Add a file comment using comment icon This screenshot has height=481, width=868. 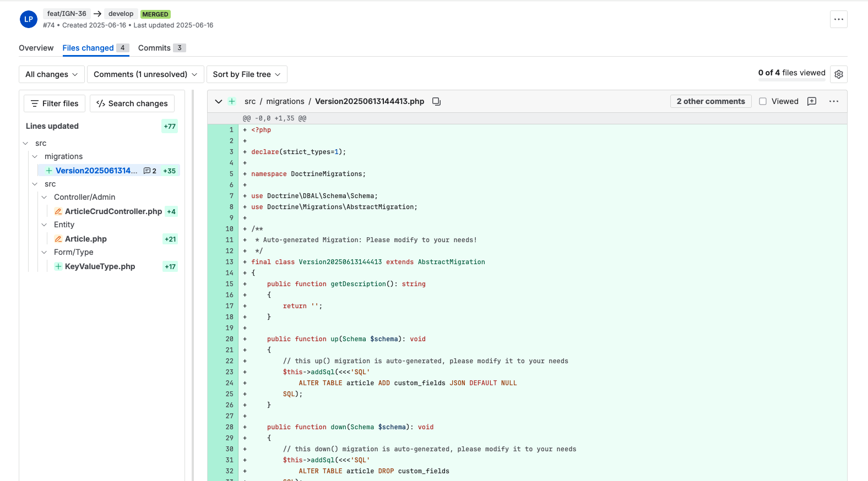click(x=811, y=101)
